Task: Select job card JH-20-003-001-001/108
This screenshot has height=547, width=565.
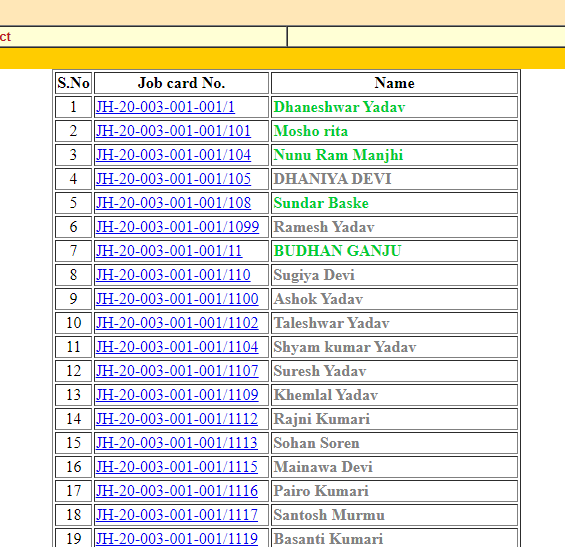Action: pyautogui.click(x=173, y=203)
